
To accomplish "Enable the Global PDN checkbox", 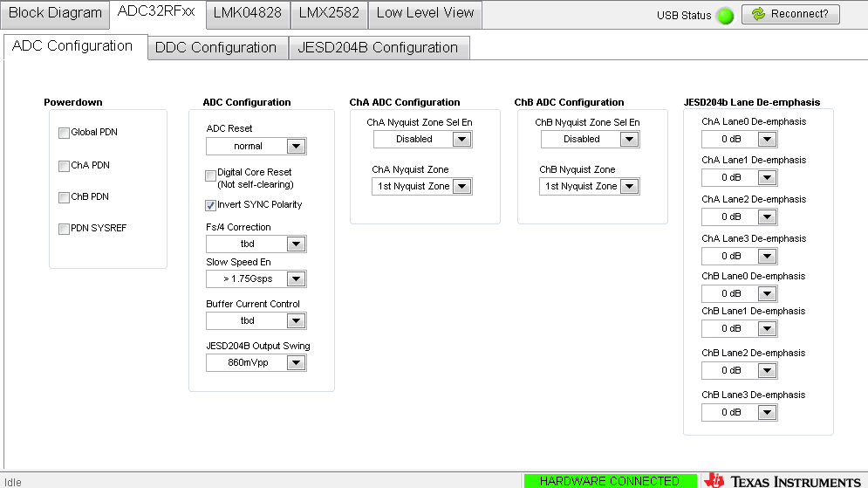I will tap(64, 133).
